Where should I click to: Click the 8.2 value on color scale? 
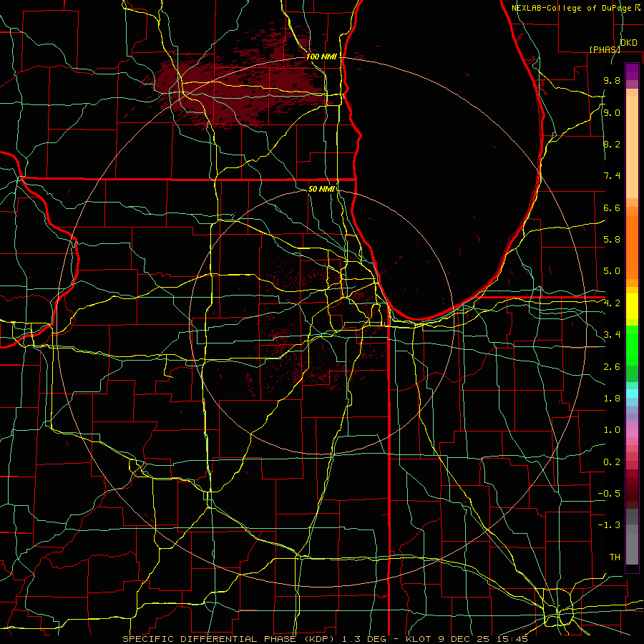pos(612,144)
